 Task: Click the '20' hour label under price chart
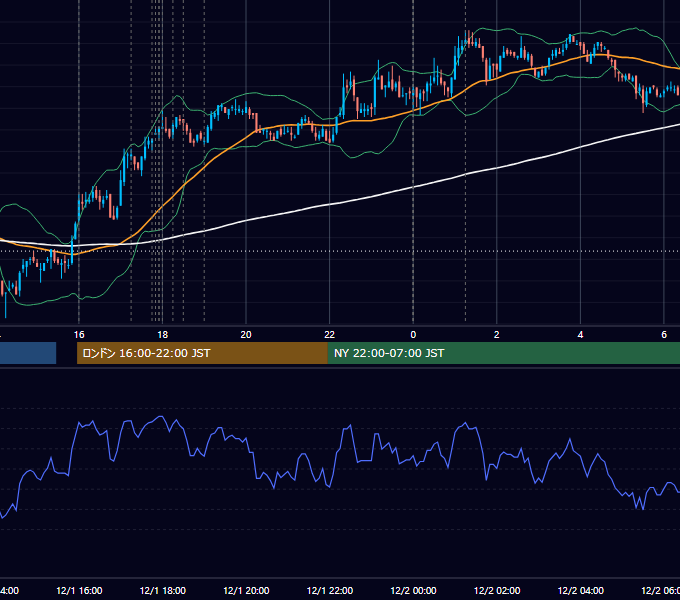[246, 335]
